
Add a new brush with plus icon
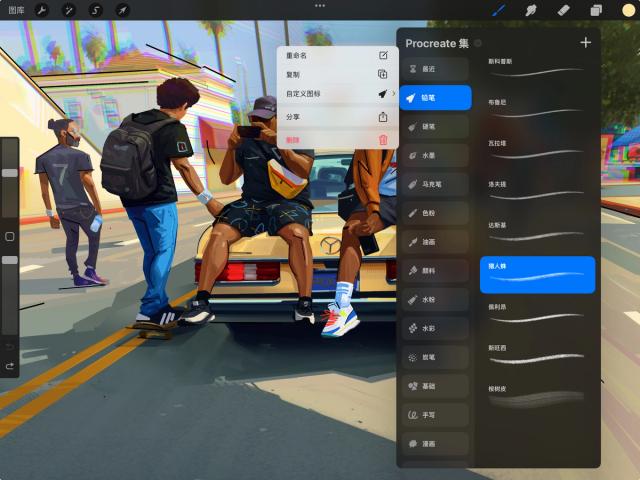pyautogui.click(x=585, y=42)
